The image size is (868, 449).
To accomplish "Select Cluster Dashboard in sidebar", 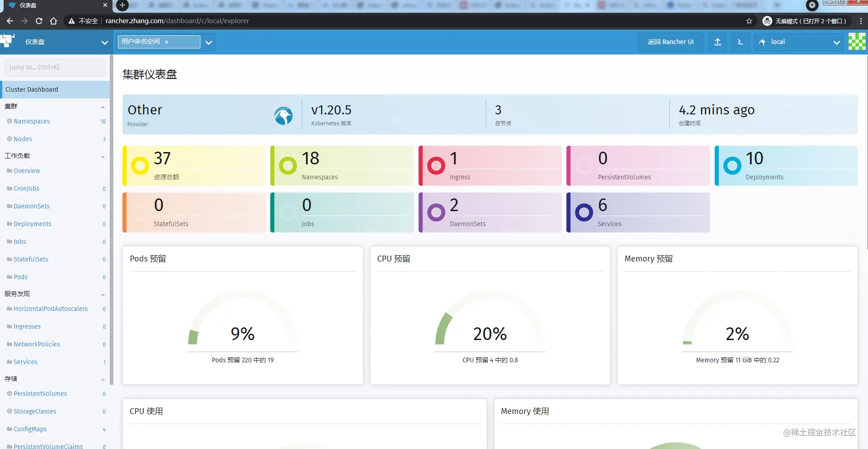I will (55, 89).
